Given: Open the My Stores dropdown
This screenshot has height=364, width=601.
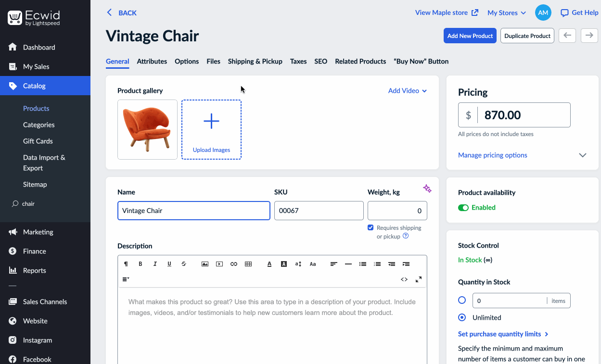Looking at the screenshot, I should 507,13.
